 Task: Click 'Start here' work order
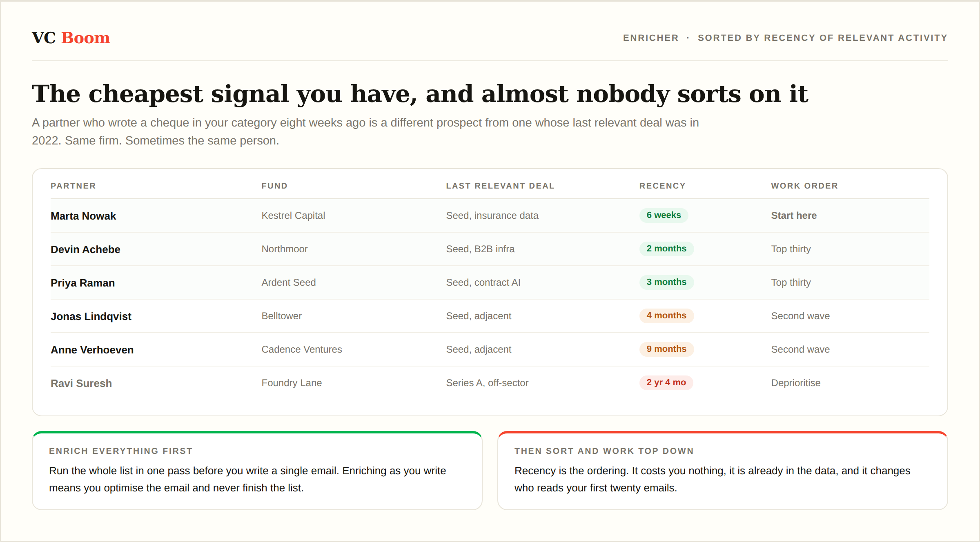[794, 215]
